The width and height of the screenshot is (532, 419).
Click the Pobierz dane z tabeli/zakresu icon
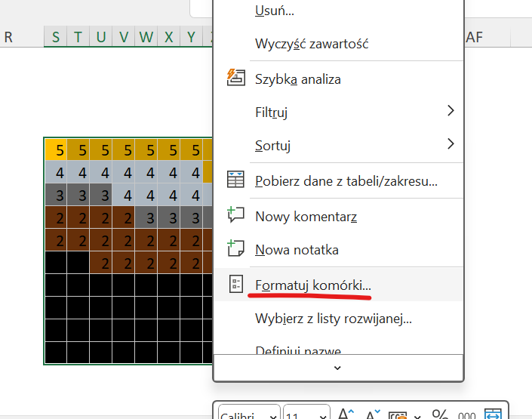tap(236, 180)
